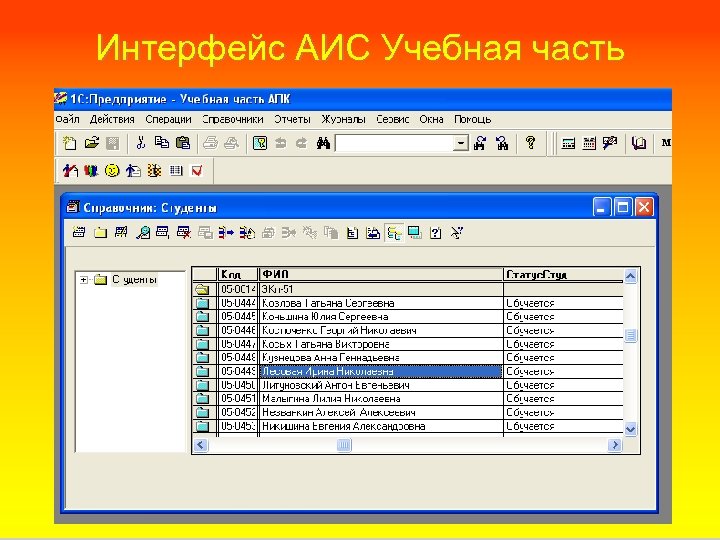Click the ЭКп-51 group row
Screen dimensions: 720x540
pyautogui.click(x=408, y=289)
